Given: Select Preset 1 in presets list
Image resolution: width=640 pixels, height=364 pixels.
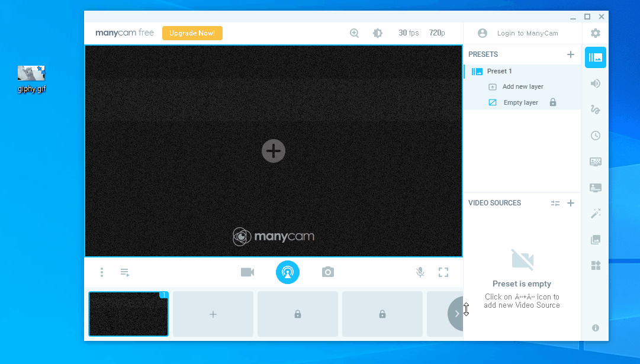Looking at the screenshot, I should click(522, 71).
